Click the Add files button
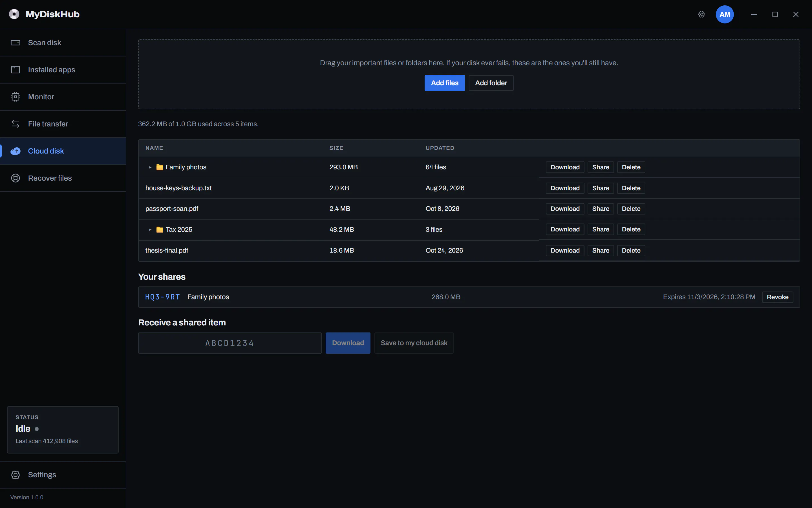This screenshot has width=812, height=508. pyautogui.click(x=445, y=83)
